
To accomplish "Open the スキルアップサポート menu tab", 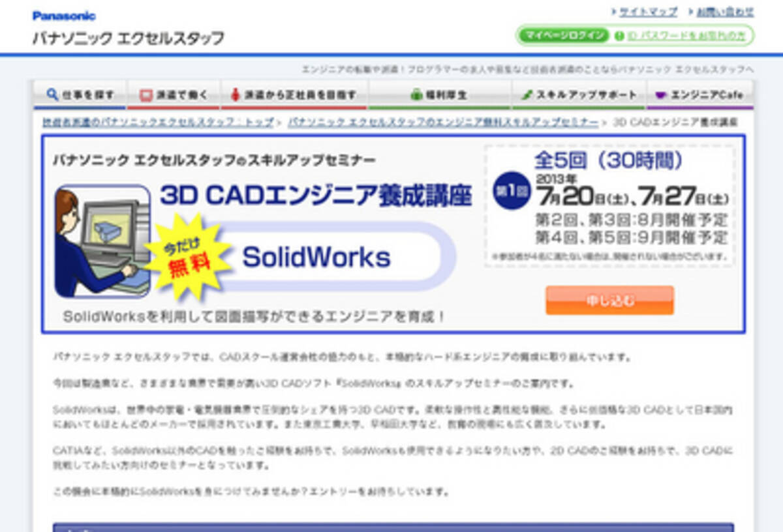I will click(x=579, y=95).
